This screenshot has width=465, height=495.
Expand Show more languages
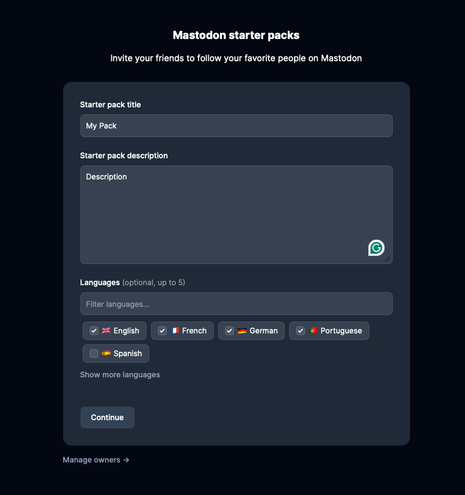pyautogui.click(x=120, y=375)
